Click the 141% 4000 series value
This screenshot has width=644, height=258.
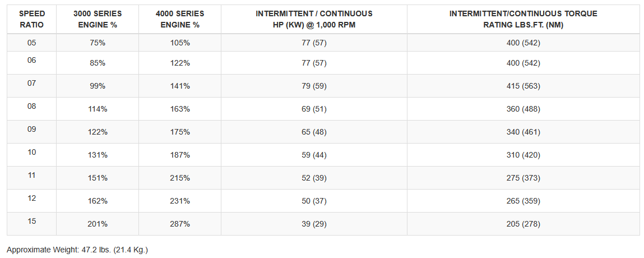coord(180,86)
